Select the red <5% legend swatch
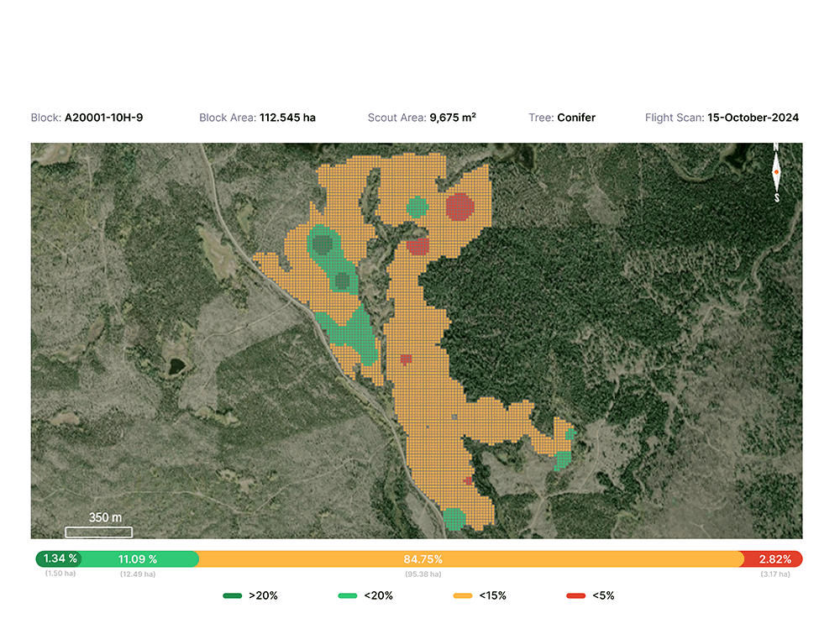This screenshot has height=629, width=840. pyautogui.click(x=575, y=595)
